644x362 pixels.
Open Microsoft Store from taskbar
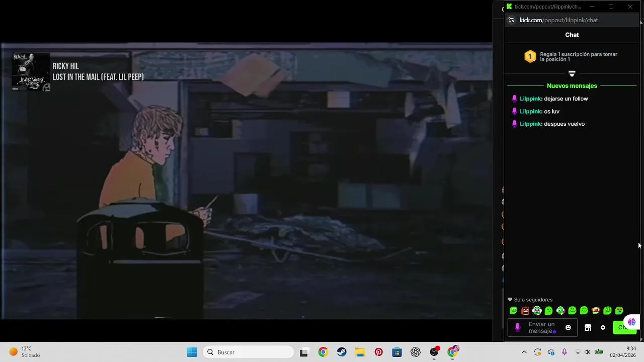pyautogui.click(x=397, y=352)
